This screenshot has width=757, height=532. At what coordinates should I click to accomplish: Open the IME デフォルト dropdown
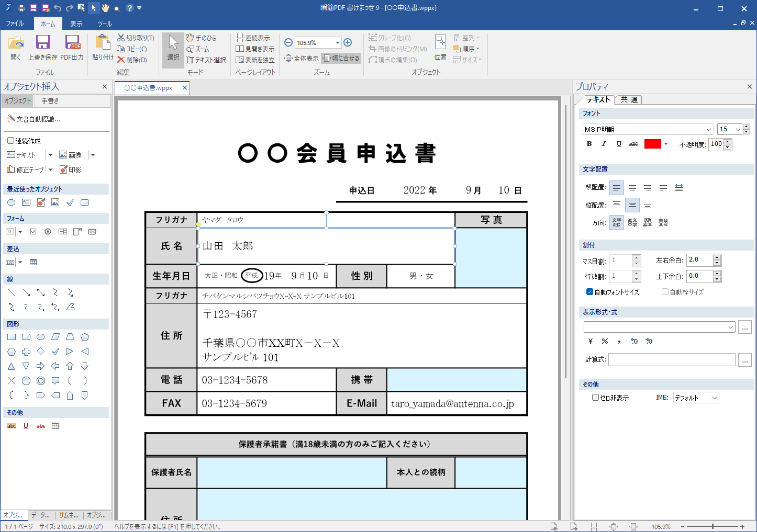click(x=714, y=398)
